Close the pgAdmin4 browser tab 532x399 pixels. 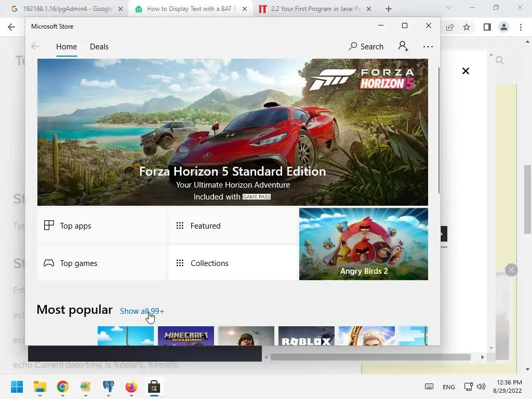click(121, 9)
